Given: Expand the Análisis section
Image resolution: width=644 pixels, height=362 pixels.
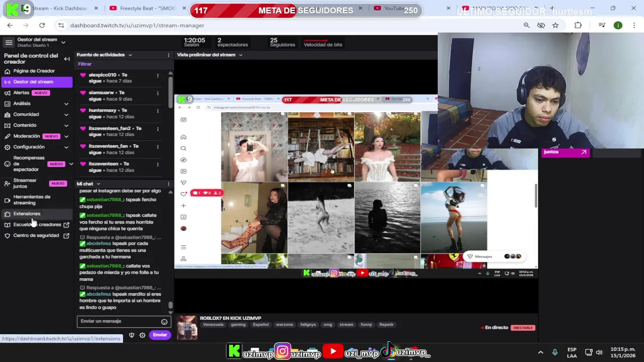Looking at the screenshot, I should 36,104.
